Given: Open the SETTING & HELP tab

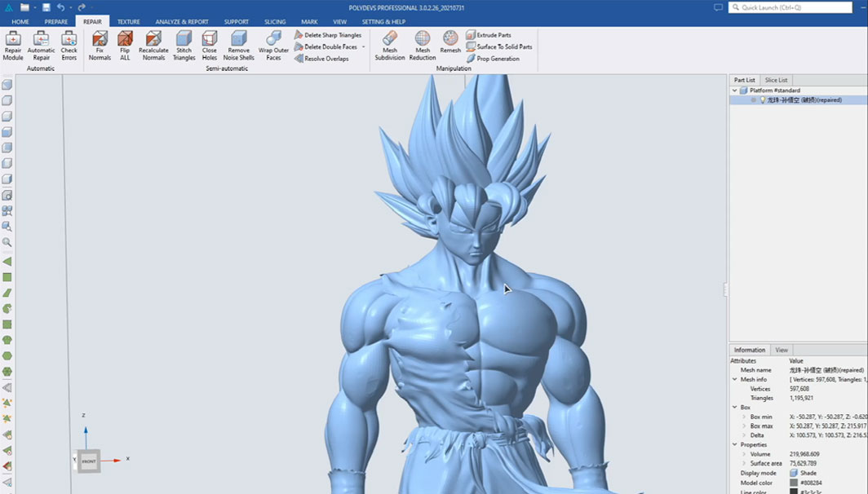Looking at the screenshot, I should [383, 21].
